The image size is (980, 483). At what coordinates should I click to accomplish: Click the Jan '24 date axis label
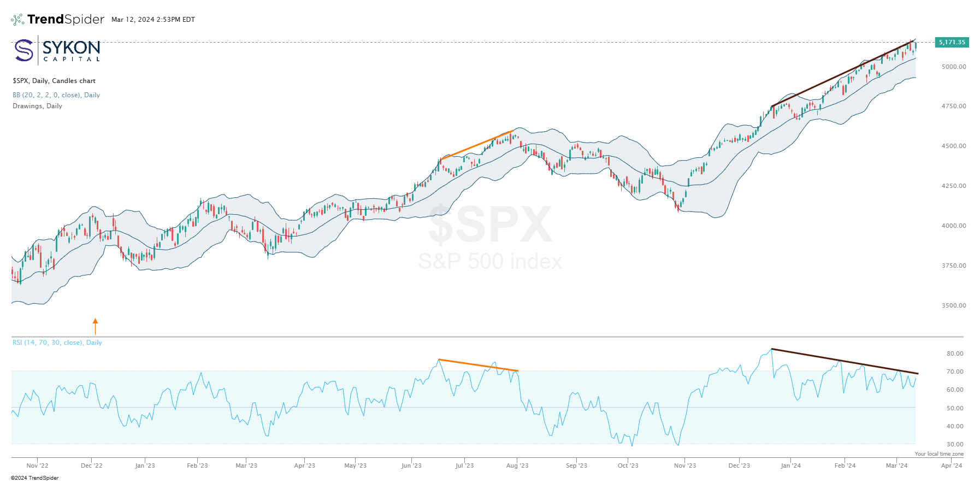pyautogui.click(x=790, y=466)
